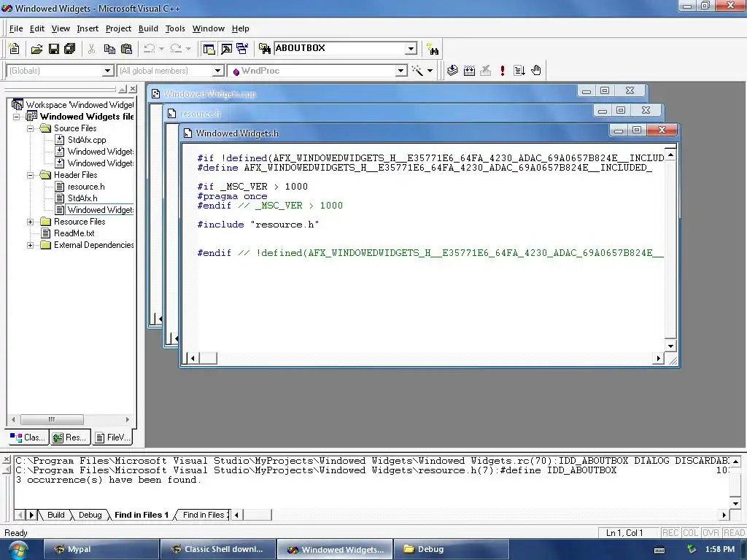Image resolution: width=747 pixels, height=560 pixels.
Task: Open the WndProc function dropdown
Action: pos(401,71)
